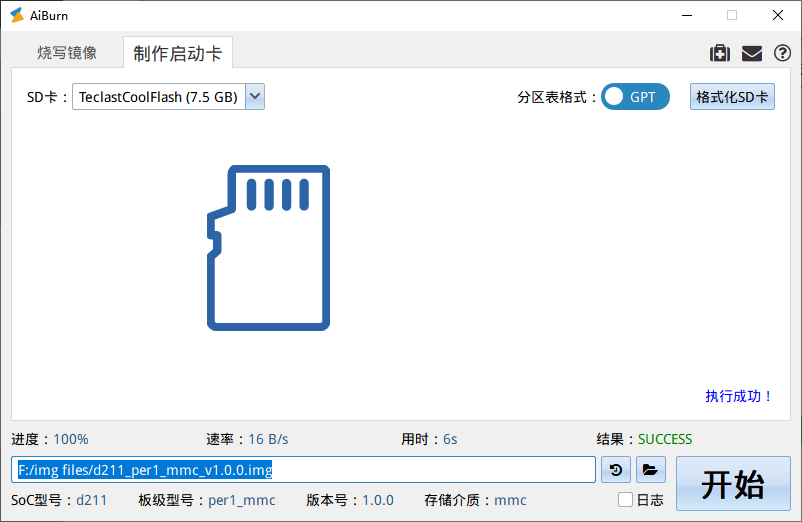The image size is (802, 522).
Task: Toggle the GPT partition table switch
Action: click(x=635, y=97)
